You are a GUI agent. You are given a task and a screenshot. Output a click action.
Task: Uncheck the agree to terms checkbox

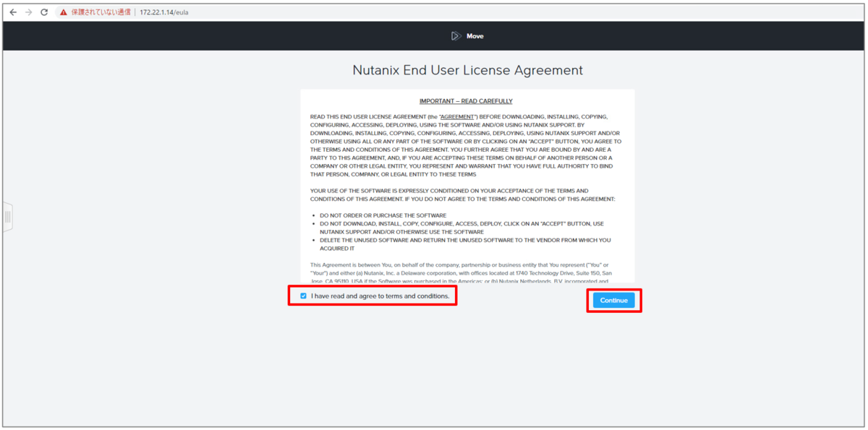point(304,296)
